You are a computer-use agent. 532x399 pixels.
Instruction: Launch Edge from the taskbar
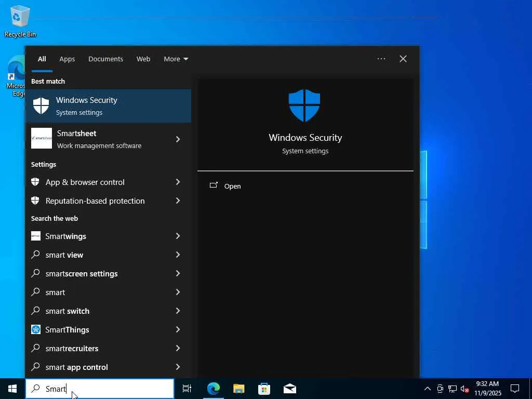214,389
